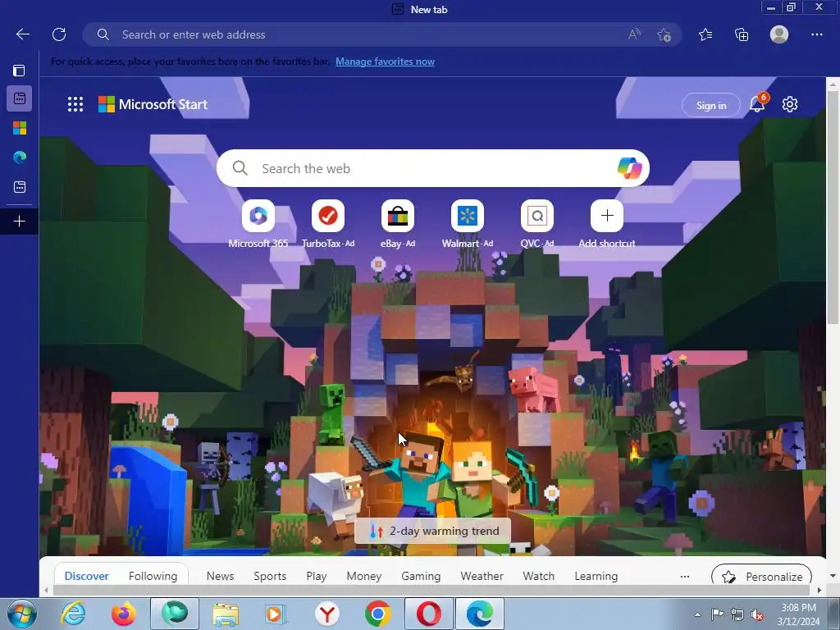Open the Sports feed tab

click(x=269, y=577)
